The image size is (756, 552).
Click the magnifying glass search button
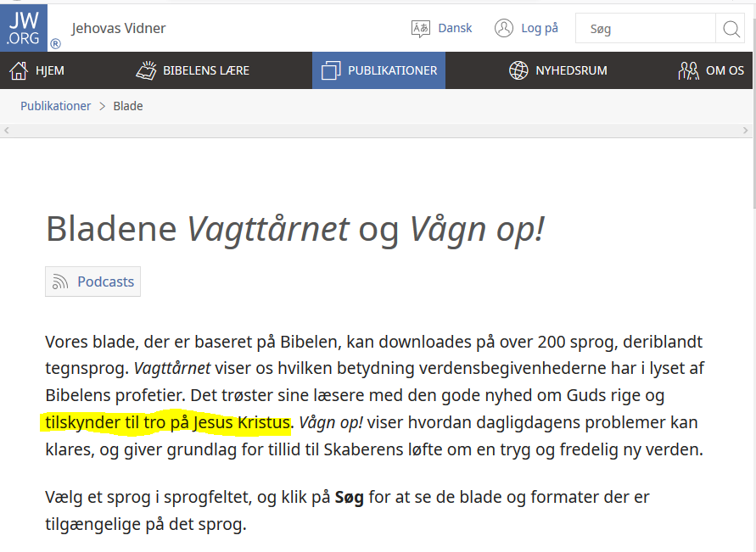click(731, 29)
